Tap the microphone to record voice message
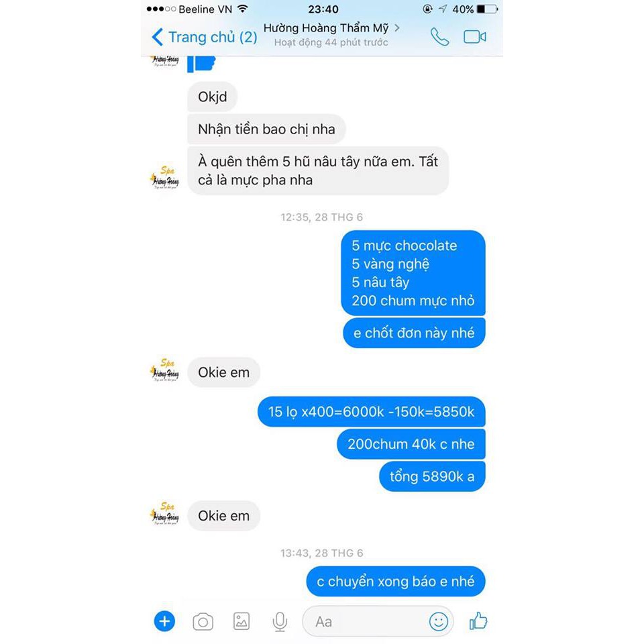644x644 pixels. point(280,621)
